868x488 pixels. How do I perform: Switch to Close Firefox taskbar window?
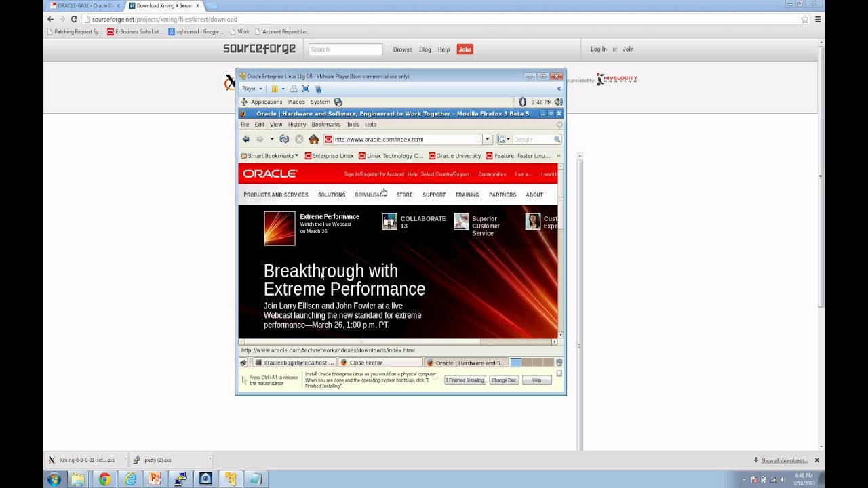point(380,363)
